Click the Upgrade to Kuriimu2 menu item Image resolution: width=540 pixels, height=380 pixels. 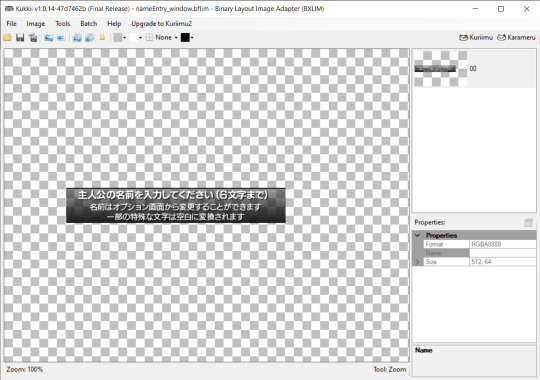point(162,24)
